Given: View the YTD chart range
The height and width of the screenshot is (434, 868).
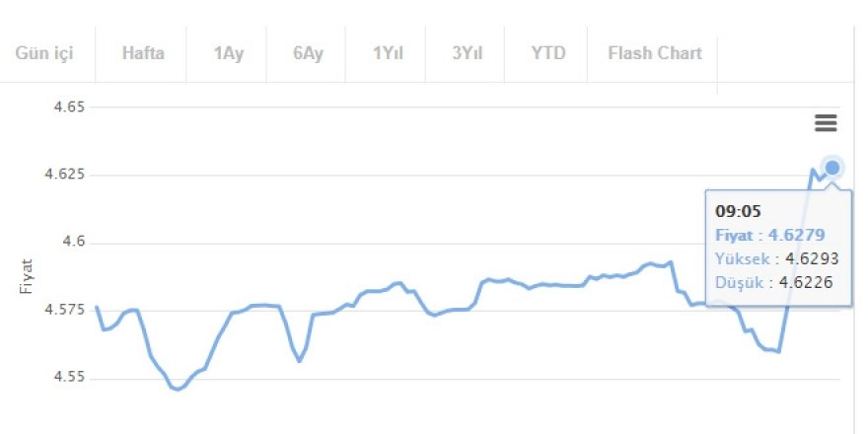Looking at the screenshot, I should coord(547,53).
